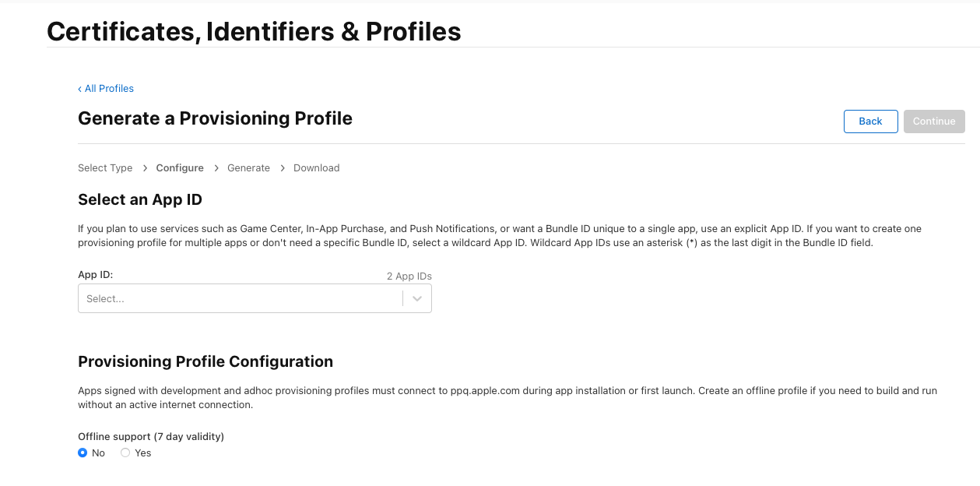Select No for Offline support

point(83,453)
